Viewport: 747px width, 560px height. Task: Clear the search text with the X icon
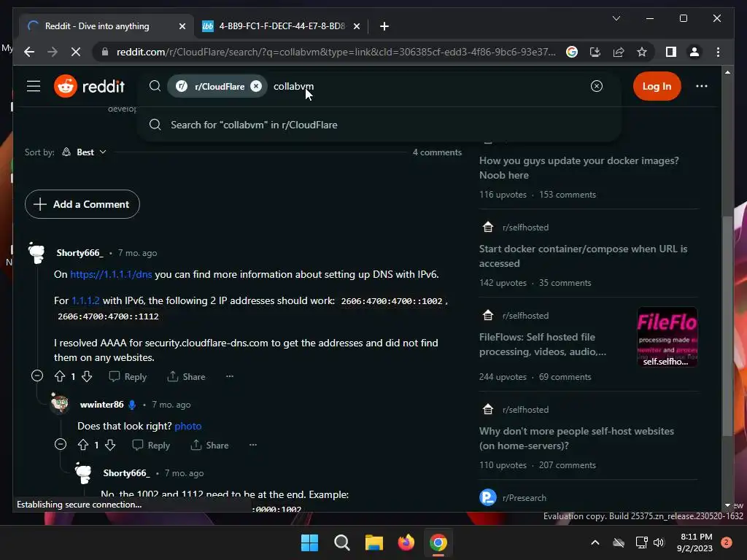[597, 86]
